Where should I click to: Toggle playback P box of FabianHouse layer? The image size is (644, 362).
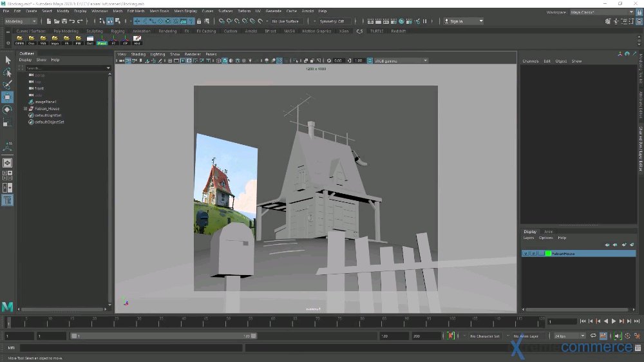pos(533,254)
